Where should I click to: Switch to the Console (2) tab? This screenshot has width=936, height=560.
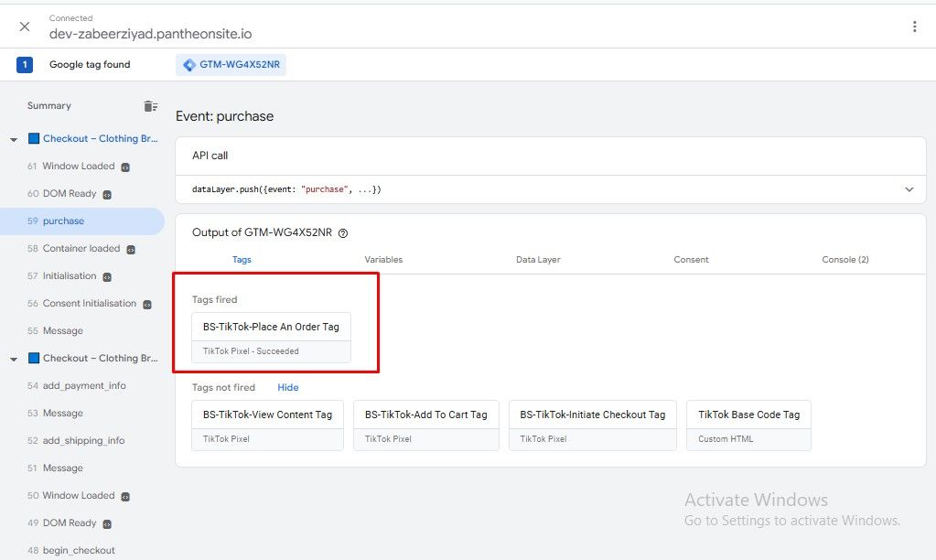(x=845, y=260)
